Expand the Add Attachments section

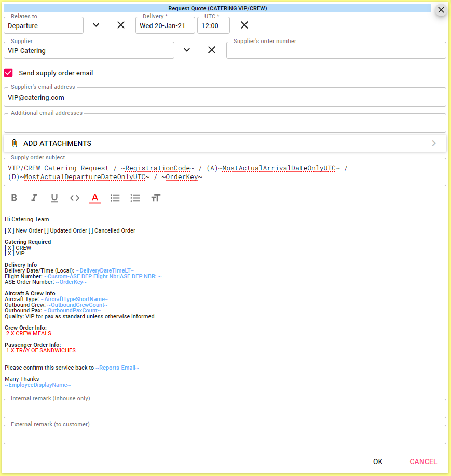pos(434,143)
